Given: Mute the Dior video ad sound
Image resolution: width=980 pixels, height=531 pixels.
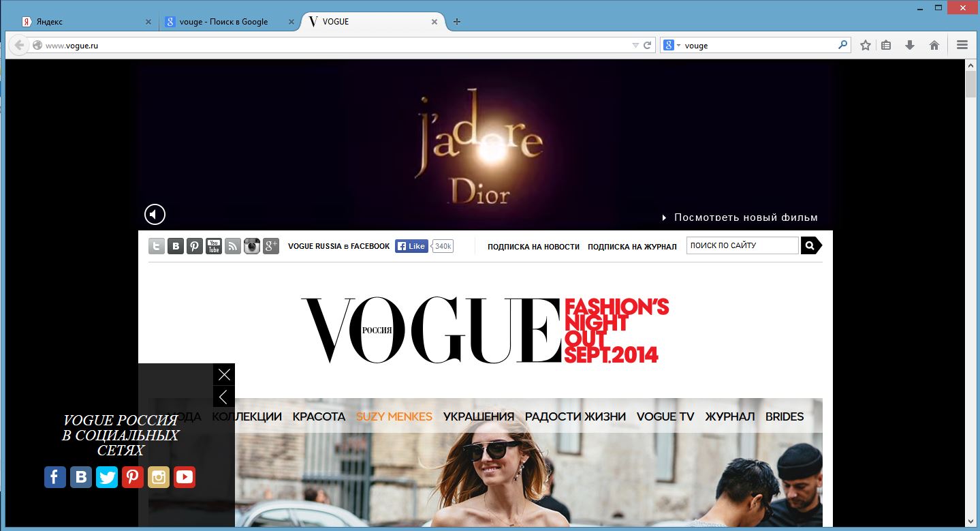Looking at the screenshot, I should (x=155, y=215).
